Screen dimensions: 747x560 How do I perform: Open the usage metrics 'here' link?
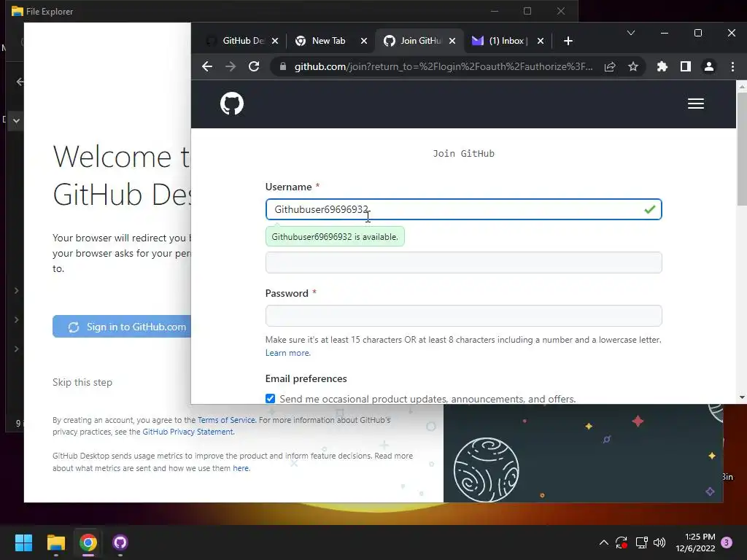tap(241, 468)
